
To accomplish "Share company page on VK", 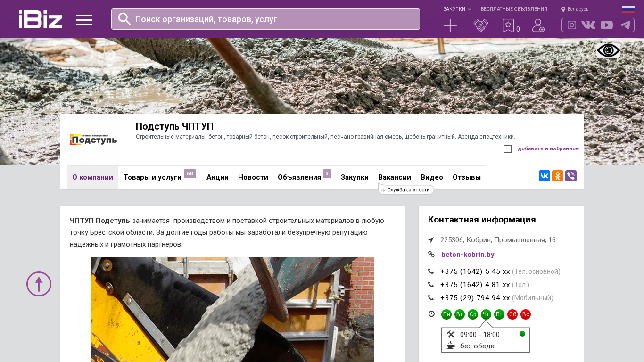I will (x=545, y=176).
